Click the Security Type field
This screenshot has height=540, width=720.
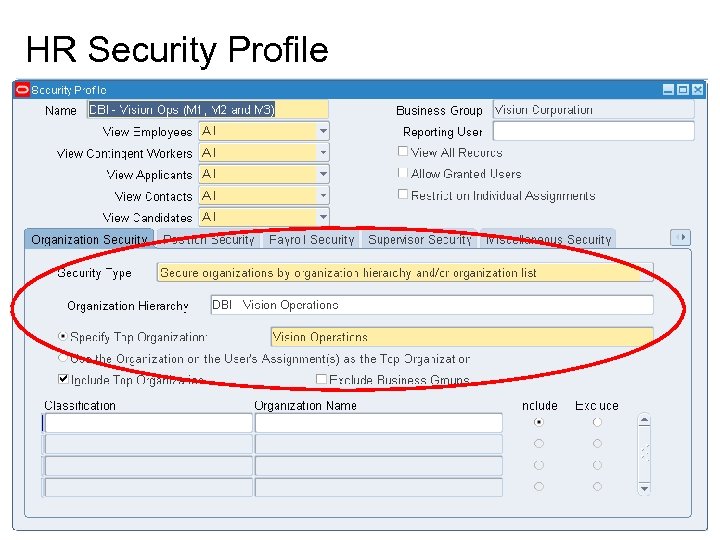405,272
